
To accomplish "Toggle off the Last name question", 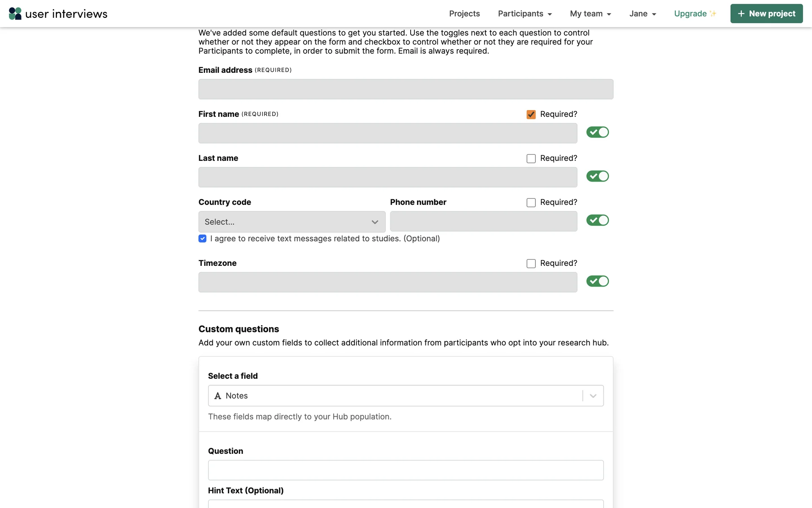I will [x=597, y=176].
